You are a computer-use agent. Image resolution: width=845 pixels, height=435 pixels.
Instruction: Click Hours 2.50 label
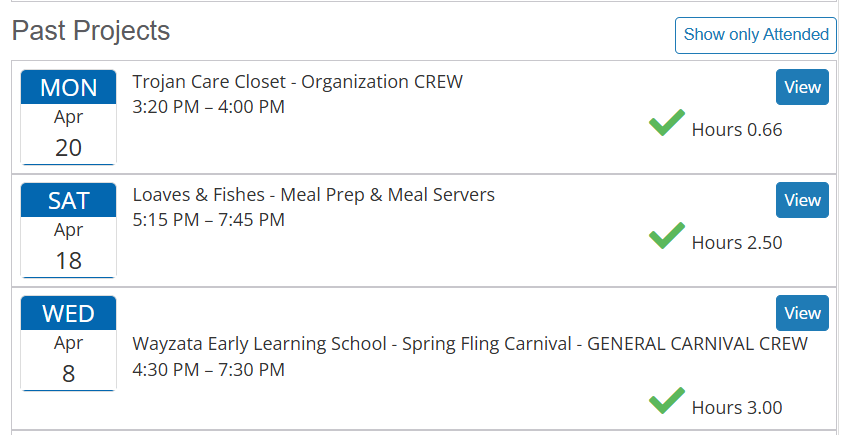pyautogui.click(x=737, y=243)
